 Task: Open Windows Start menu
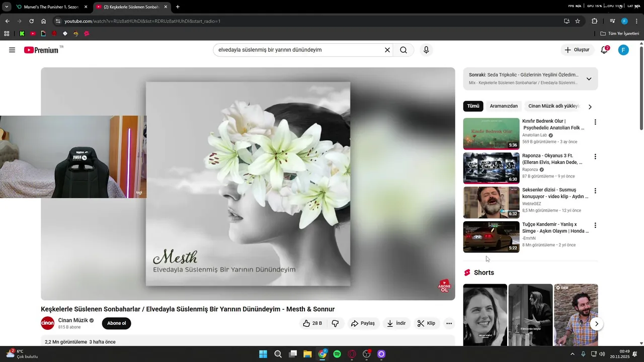263,354
